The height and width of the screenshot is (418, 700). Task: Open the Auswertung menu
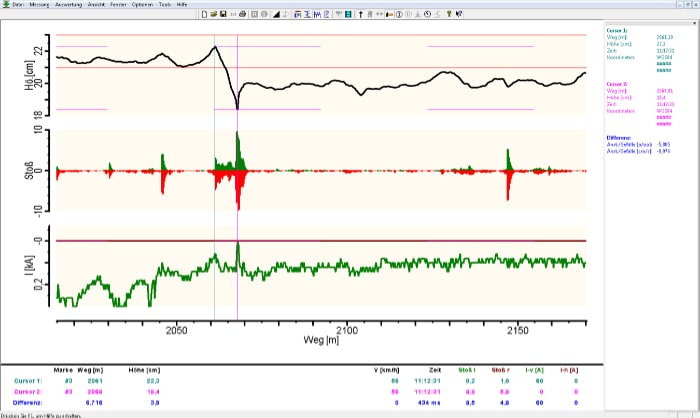(68, 5)
